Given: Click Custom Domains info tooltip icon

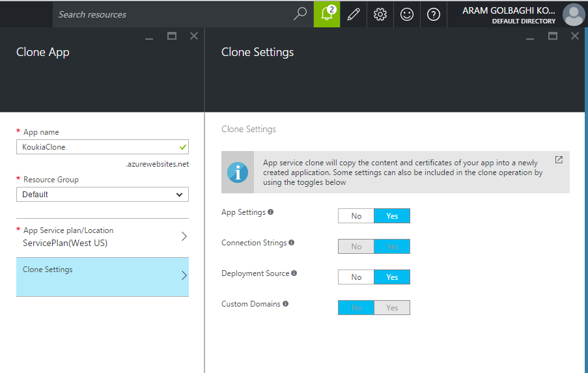Looking at the screenshot, I should 286,303.
